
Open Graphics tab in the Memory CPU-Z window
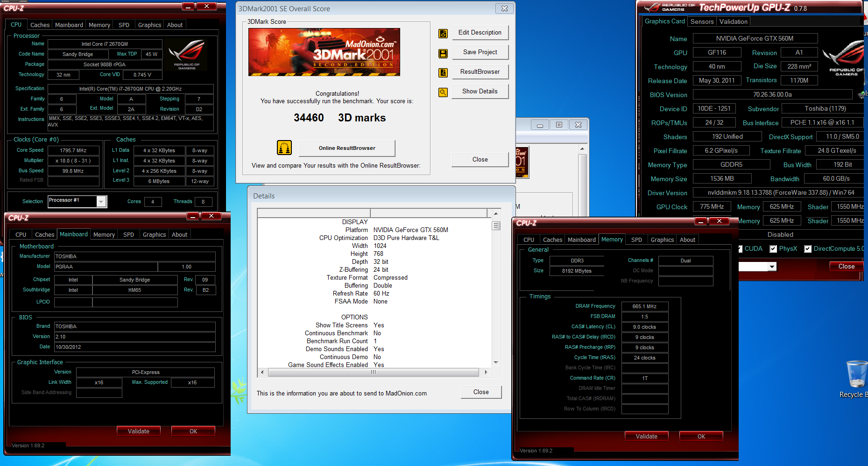click(662, 240)
